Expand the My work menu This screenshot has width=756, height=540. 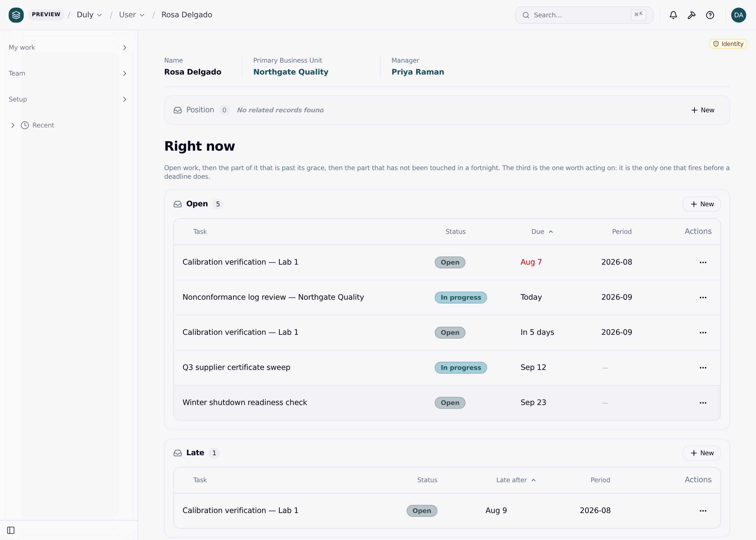pos(68,48)
